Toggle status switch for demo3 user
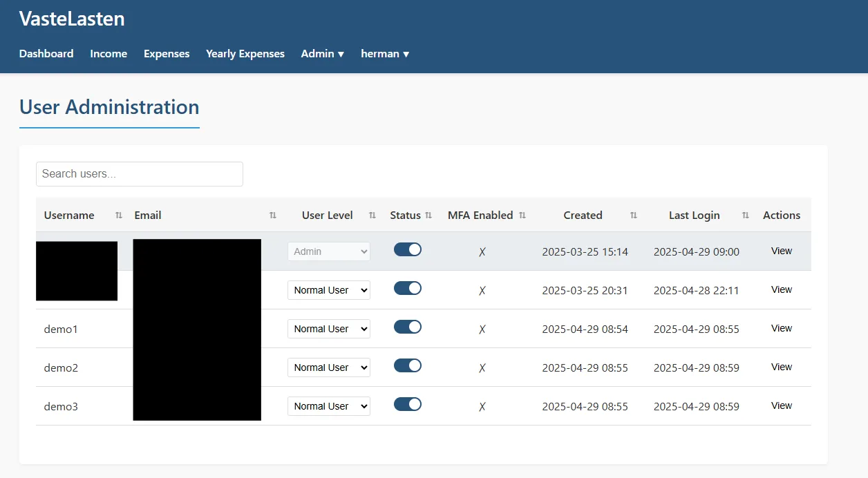868x478 pixels. [x=408, y=404]
